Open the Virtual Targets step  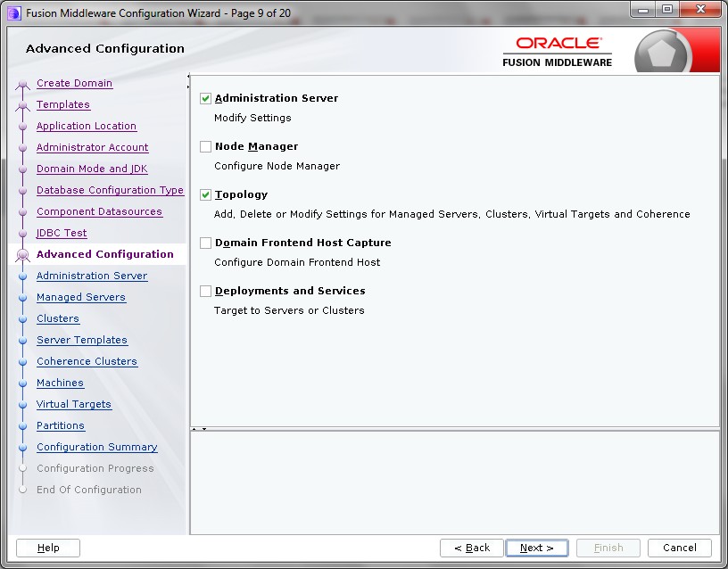pos(74,404)
